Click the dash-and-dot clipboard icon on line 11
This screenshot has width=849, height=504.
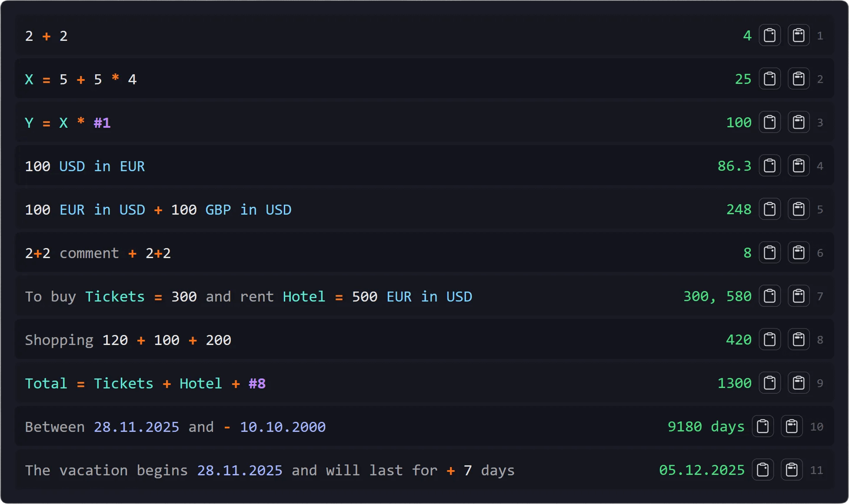click(x=792, y=470)
